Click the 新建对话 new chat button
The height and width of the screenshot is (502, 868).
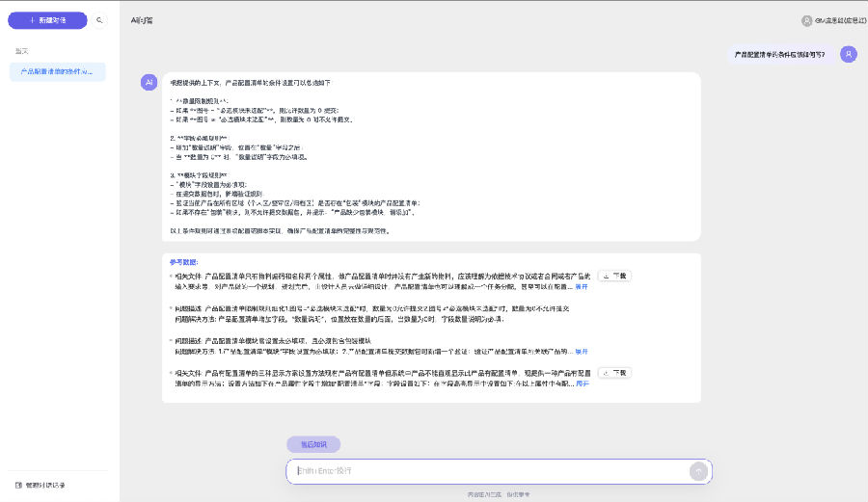click(47, 20)
